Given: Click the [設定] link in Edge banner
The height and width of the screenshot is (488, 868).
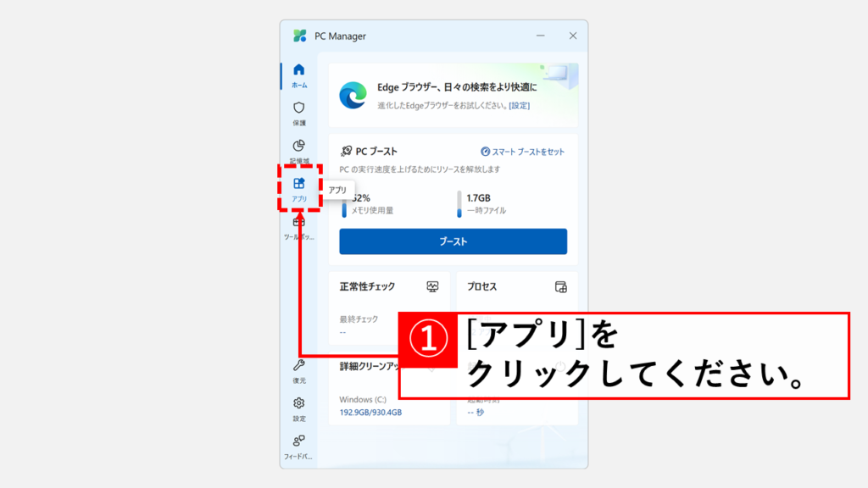Looking at the screenshot, I should [520, 105].
